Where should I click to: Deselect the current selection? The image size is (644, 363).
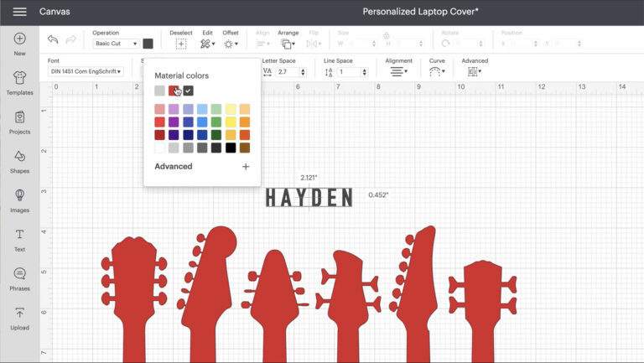coord(181,44)
